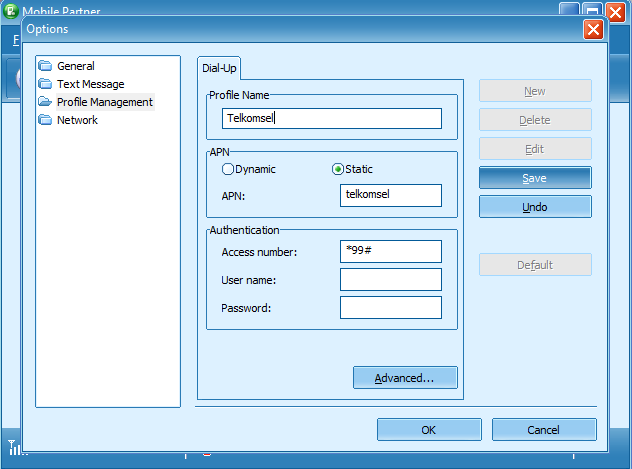This screenshot has height=469, width=632.
Task: Select Profile Management in the tree
Action: 105,102
